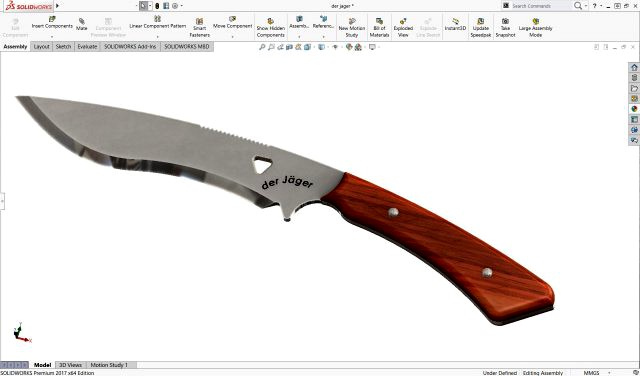Take Snapshot of the assembly
640x376 pixels.
coord(505,27)
